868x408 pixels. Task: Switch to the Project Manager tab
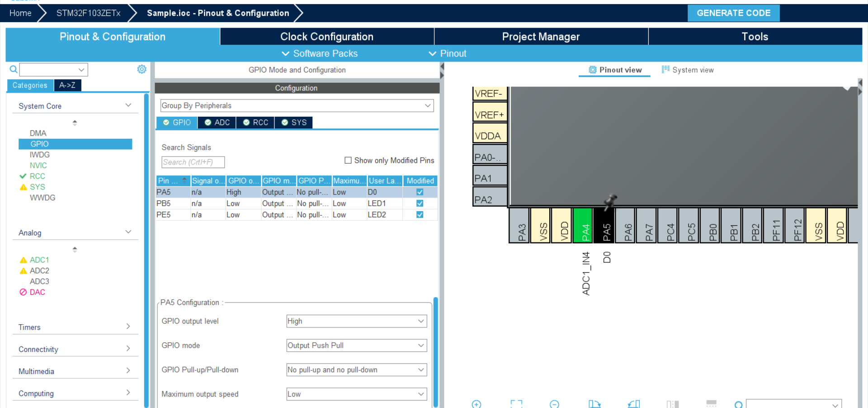click(x=541, y=37)
